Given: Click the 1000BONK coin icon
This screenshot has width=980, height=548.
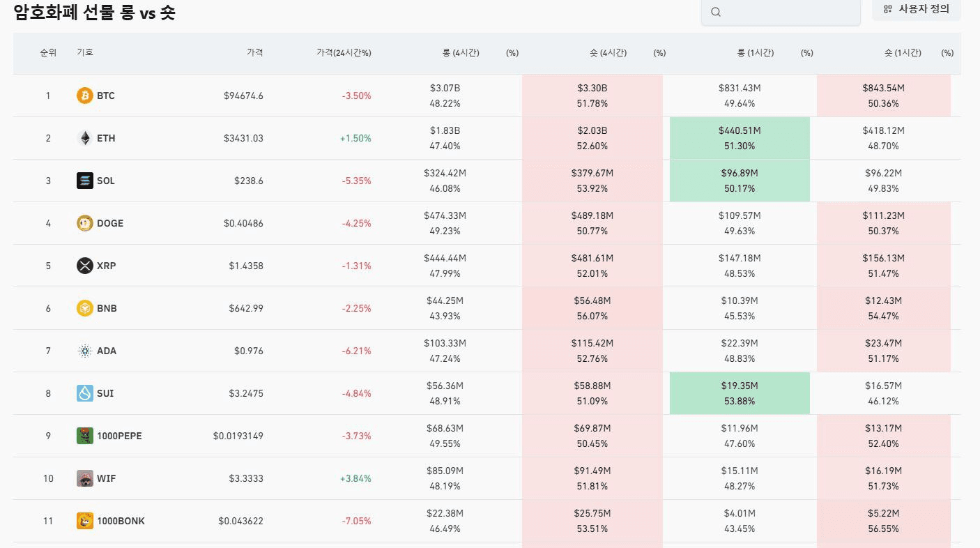Looking at the screenshot, I should pos(84,521).
